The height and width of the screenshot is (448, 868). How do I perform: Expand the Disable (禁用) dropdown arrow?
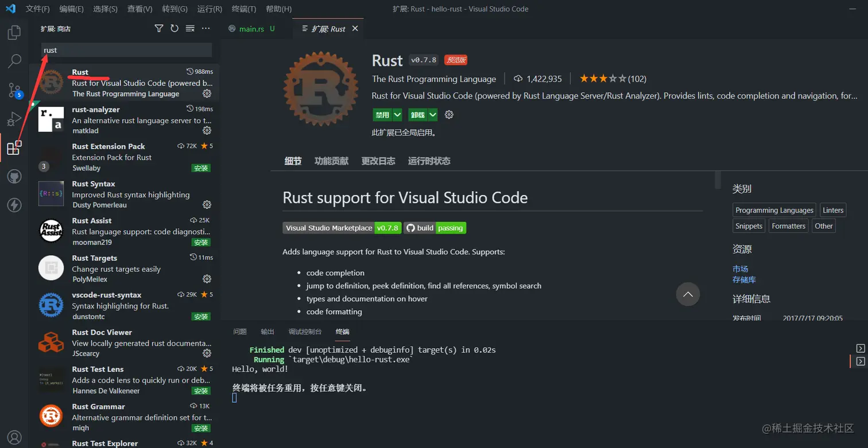point(397,115)
